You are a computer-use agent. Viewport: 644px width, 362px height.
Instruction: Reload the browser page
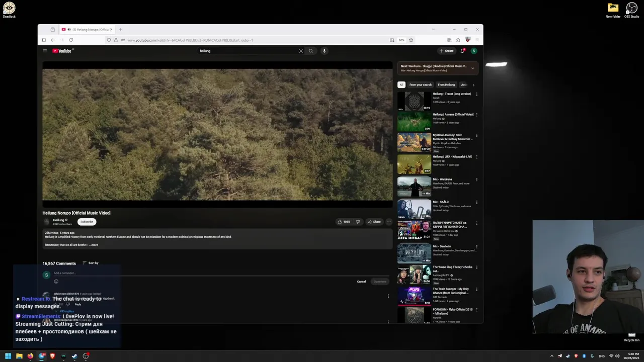click(x=71, y=40)
